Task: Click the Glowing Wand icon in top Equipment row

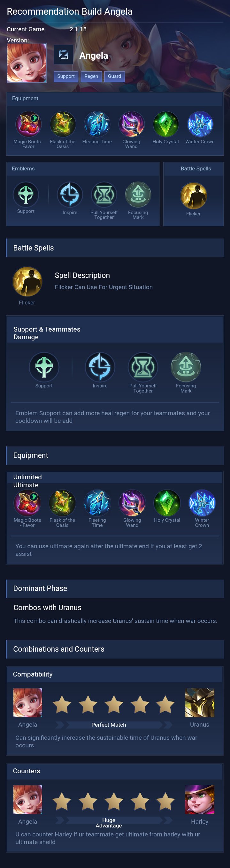Action: (x=132, y=124)
